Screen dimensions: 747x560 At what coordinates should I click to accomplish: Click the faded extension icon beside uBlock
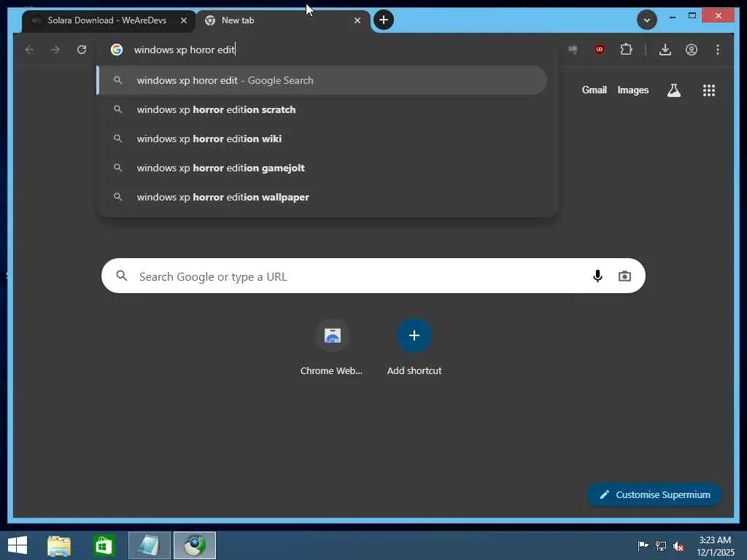573,50
